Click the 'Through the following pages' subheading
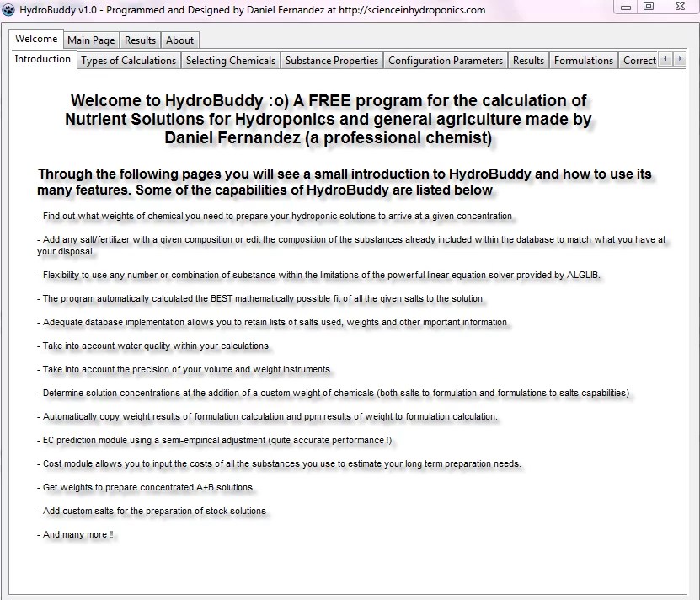Viewport: 700px width, 600px height. coord(345,182)
